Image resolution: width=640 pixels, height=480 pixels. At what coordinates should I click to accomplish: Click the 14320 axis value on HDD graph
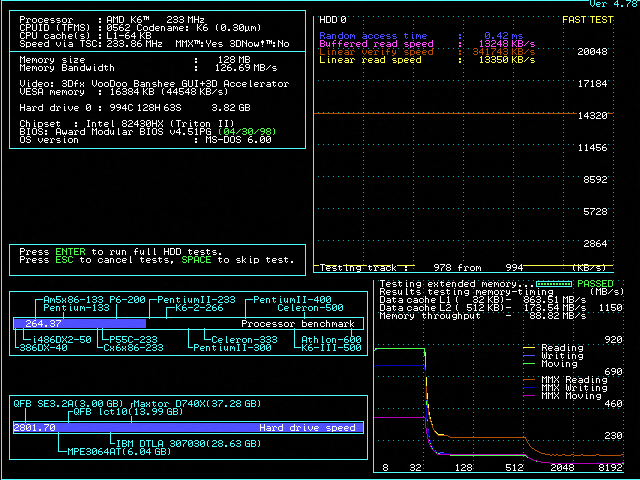[593, 116]
